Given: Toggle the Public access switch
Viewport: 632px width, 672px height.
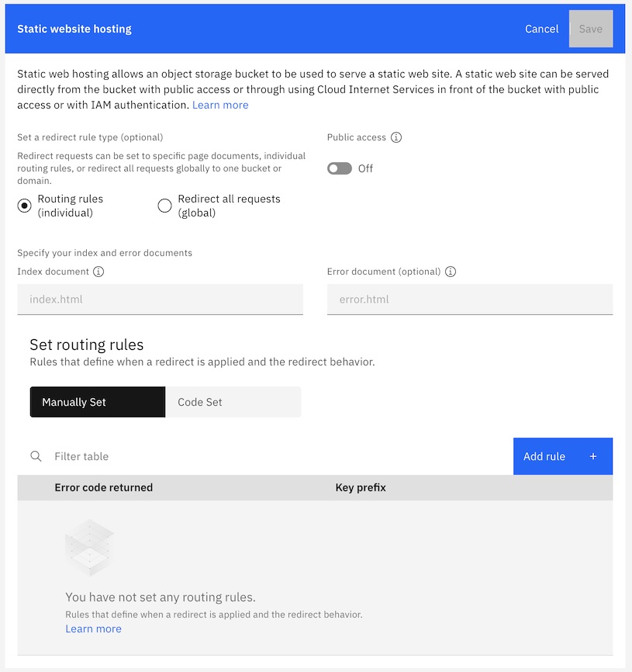Looking at the screenshot, I should coord(340,168).
